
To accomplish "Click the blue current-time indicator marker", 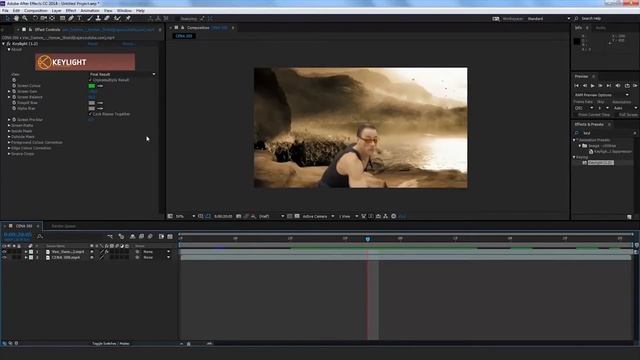I will click(x=368, y=239).
